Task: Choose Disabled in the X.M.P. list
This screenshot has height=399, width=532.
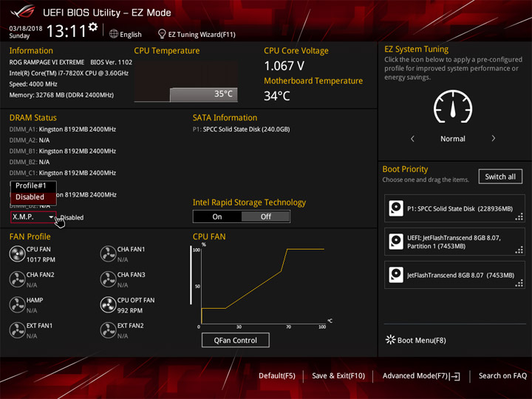Action: (33, 197)
